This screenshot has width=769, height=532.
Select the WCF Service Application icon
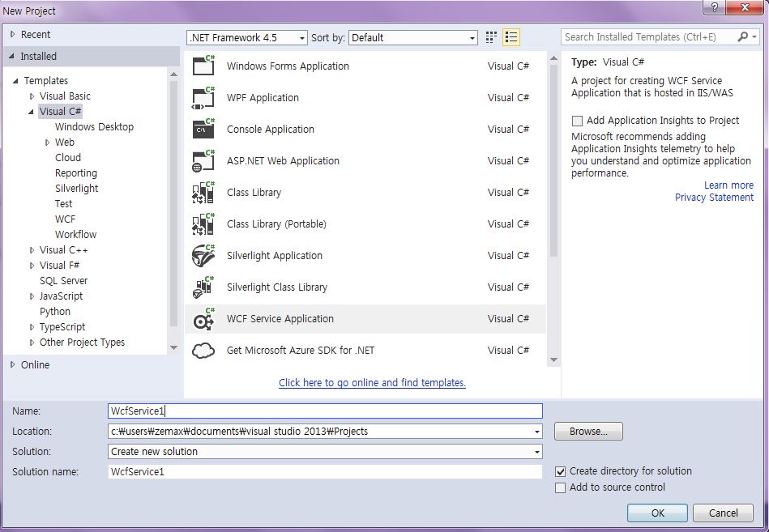point(203,319)
